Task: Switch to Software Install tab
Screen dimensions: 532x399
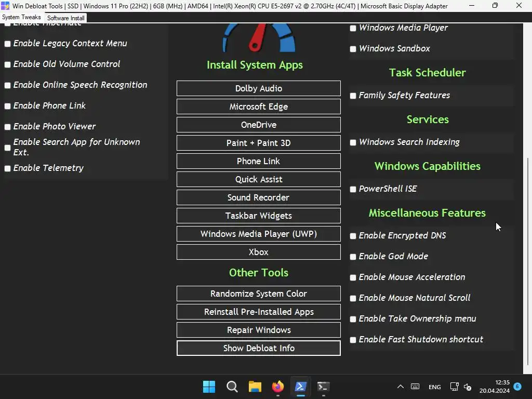Action: point(66,18)
